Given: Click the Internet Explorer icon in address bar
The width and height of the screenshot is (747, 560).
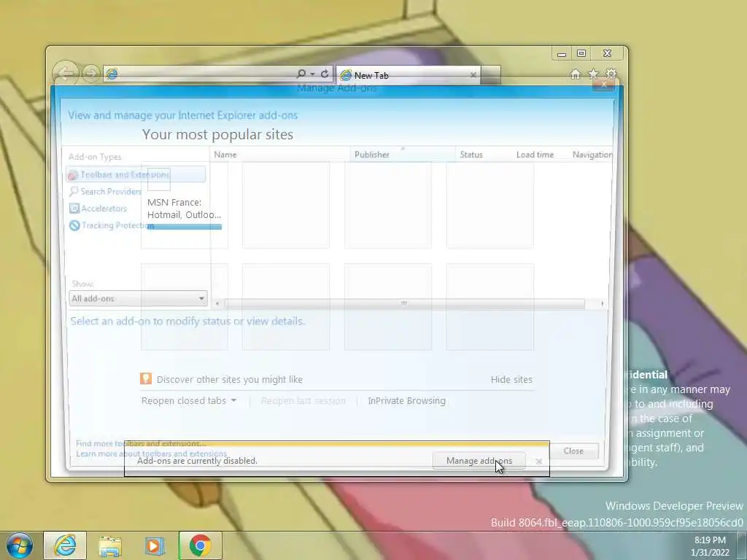Looking at the screenshot, I should pos(112,74).
